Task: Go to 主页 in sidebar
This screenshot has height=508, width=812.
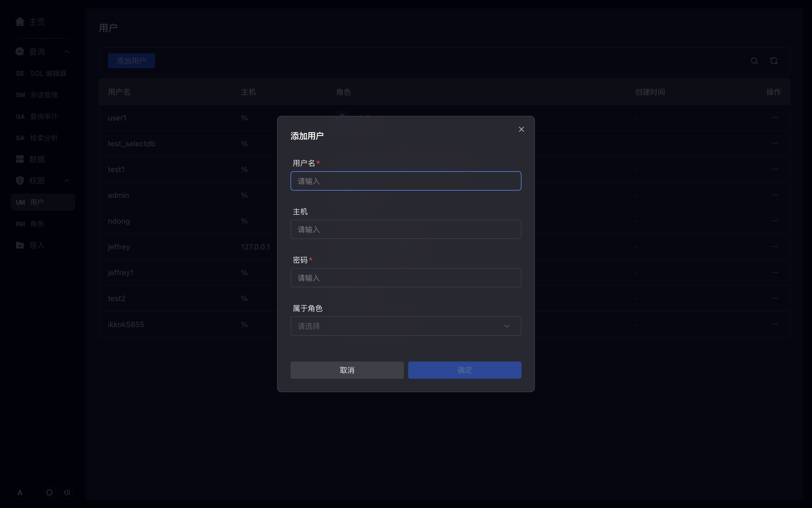Action: click(37, 22)
